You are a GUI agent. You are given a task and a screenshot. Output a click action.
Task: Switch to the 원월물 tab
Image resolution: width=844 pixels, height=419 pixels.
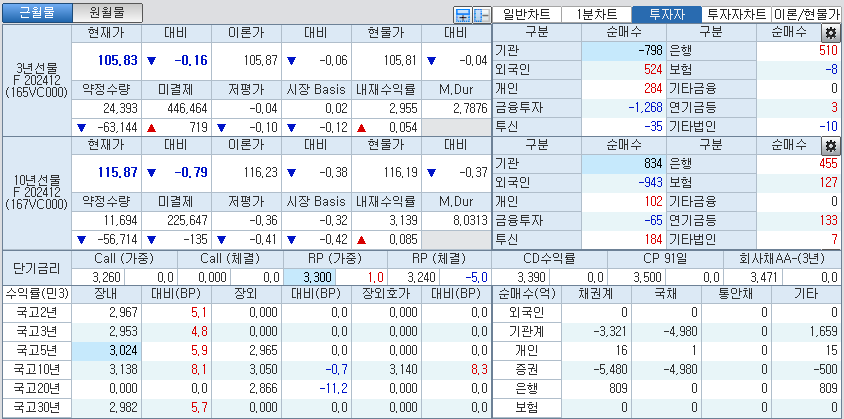point(108,12)
